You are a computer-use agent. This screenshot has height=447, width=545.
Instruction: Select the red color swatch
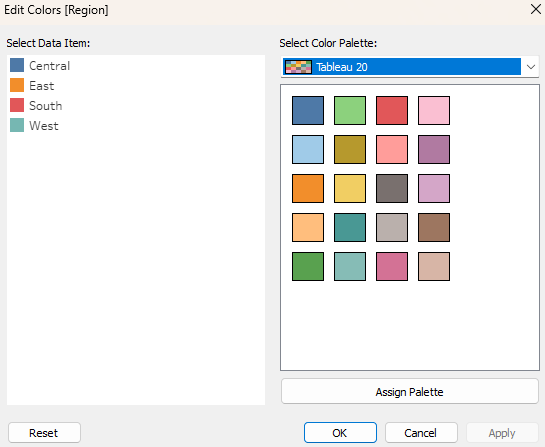pyautogui.click(x=392, y=111)
